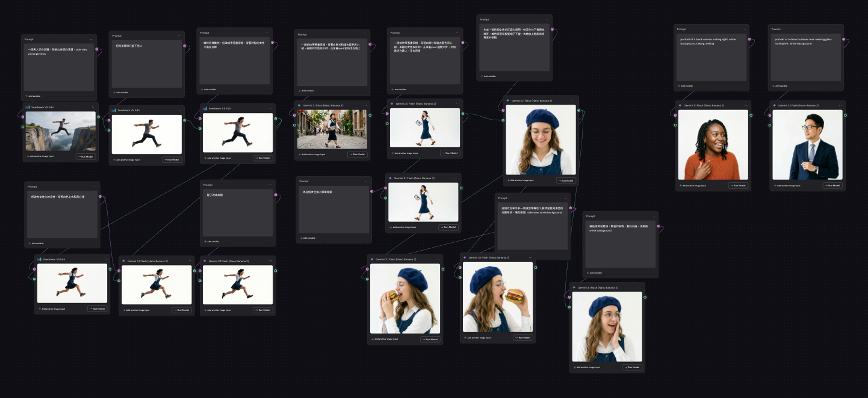The height and width of the screenshot is (398, 868).
Task: Open three-dot menu on cliff-jump Seedream node
Action: click(93, 107)
